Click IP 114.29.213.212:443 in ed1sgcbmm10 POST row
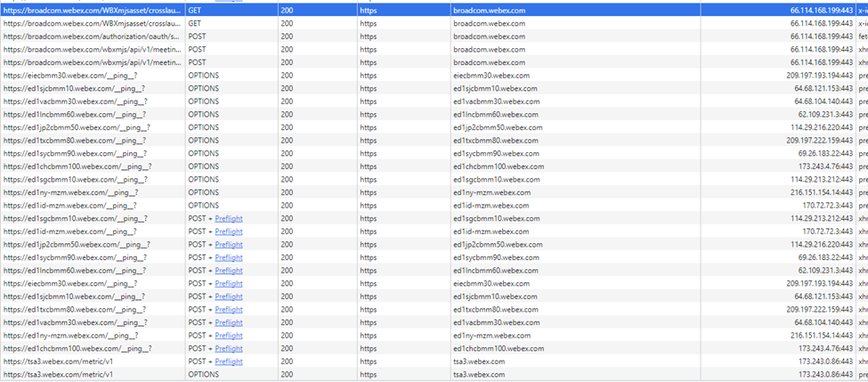This screenshot has width=868, height=382. 822,219
